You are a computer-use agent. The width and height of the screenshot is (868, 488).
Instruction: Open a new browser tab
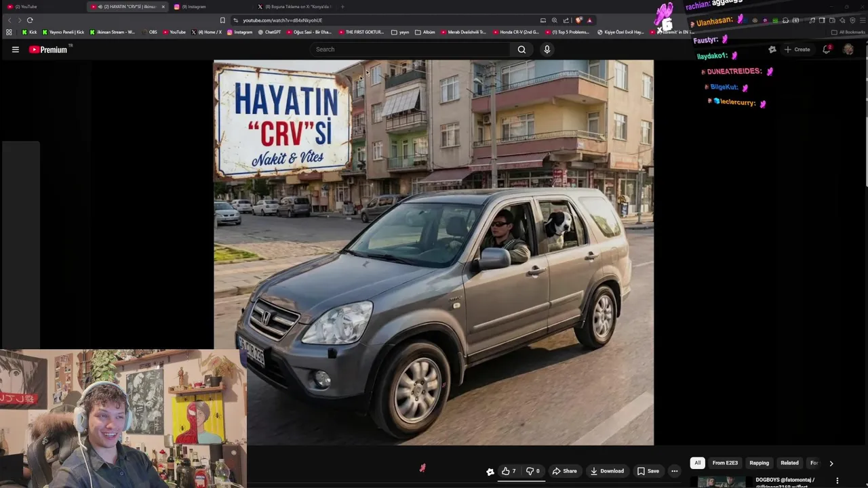click(342, 7)
